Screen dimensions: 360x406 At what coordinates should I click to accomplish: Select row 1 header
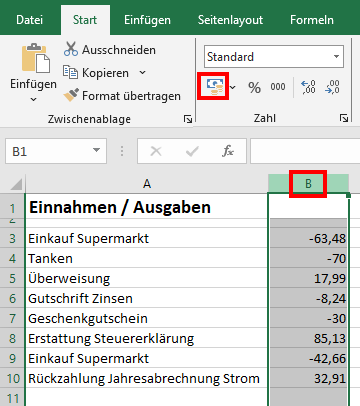[x=12, y=207]
